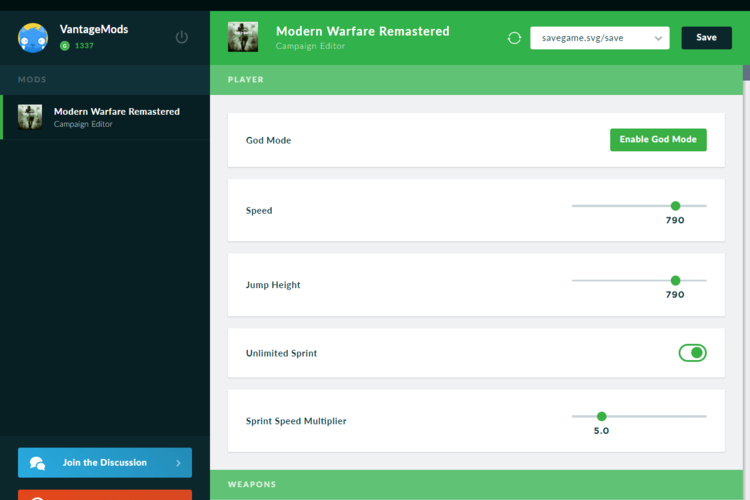Click the green credits coin icon

pos(65,46)
